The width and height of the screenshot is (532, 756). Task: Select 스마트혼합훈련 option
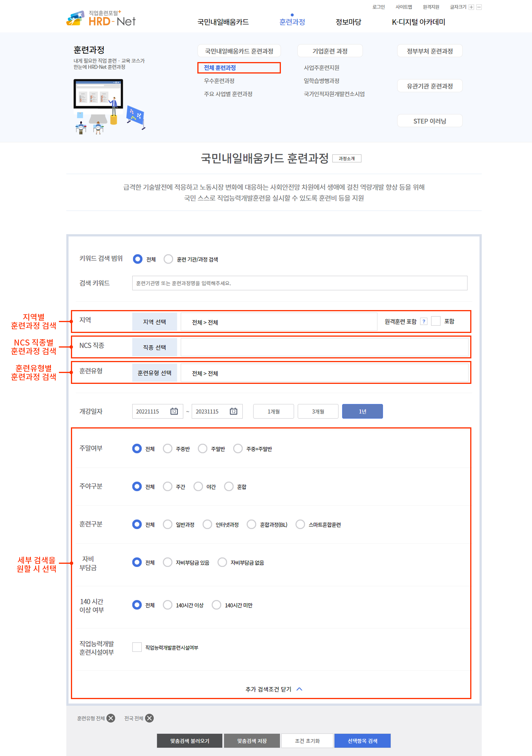[x=300, y=524]
